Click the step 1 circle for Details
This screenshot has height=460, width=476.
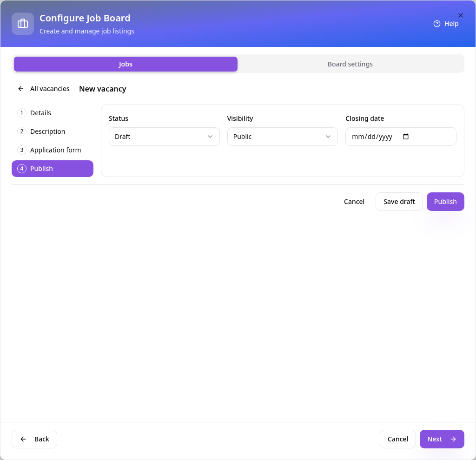[x=21, y=113]
